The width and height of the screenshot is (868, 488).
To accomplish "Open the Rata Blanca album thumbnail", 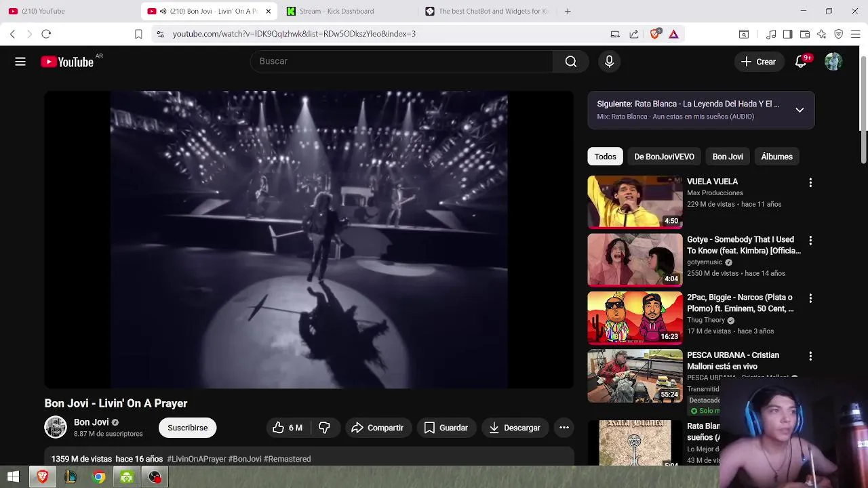I will point(635,443).
